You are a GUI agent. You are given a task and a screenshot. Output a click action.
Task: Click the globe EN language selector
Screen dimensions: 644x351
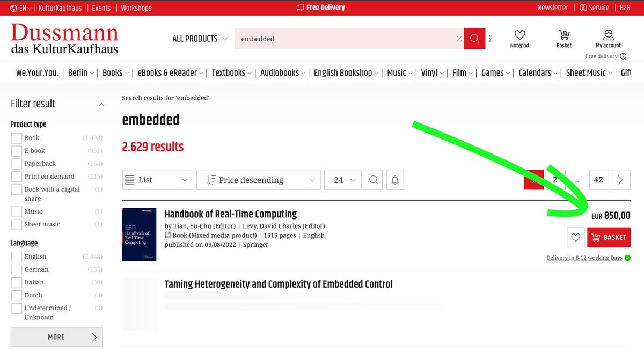pyautogui.click(x=21, y=8)
